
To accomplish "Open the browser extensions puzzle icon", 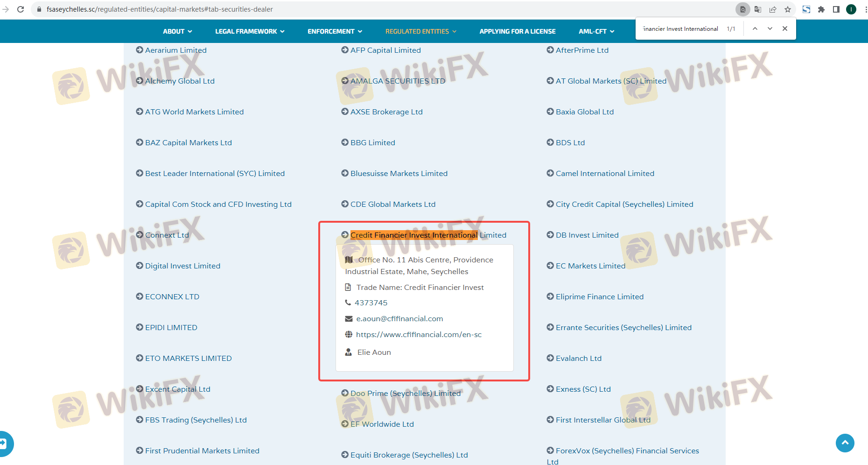I will (x=821, y=9).
